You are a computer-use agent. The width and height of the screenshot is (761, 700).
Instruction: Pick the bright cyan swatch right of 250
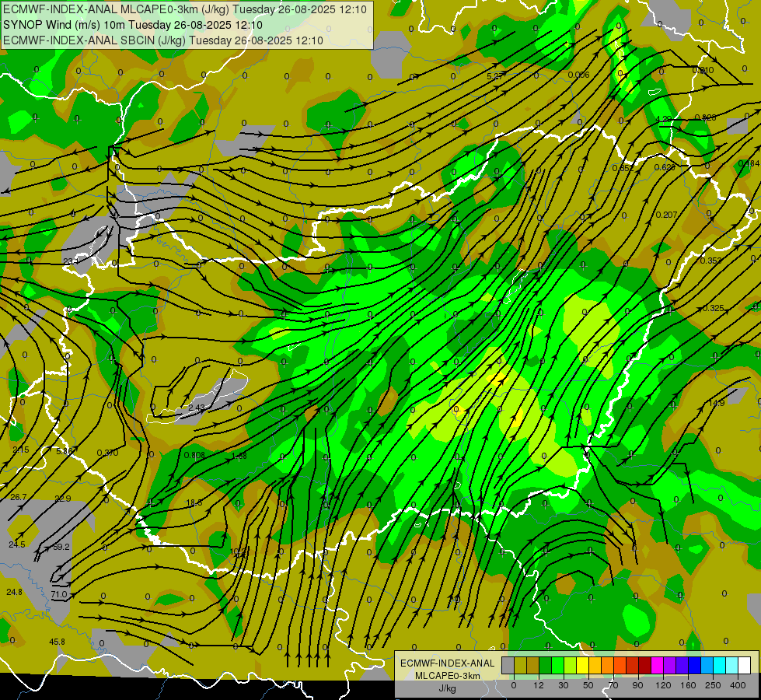720,665
